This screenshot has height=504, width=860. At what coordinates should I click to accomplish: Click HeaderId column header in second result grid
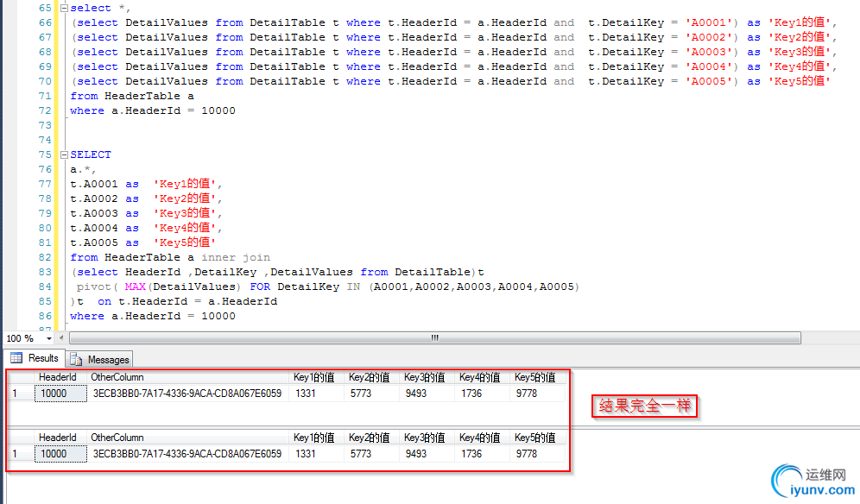pyautogui.click(x=60, y=438)
